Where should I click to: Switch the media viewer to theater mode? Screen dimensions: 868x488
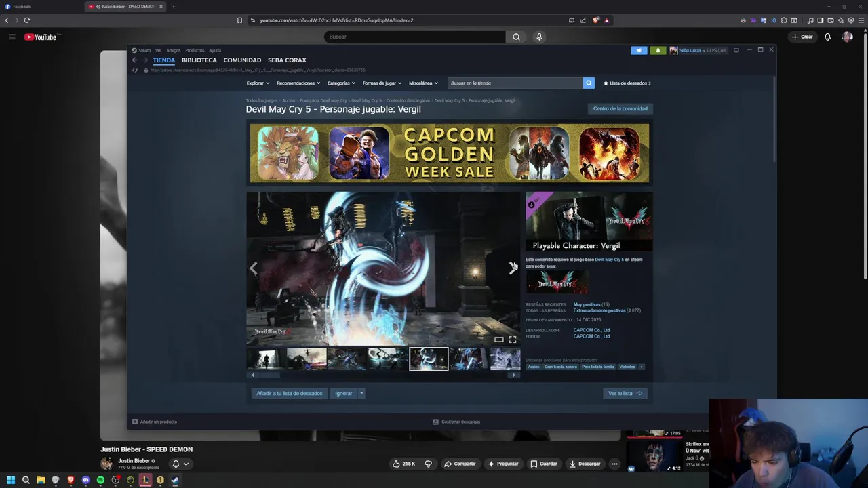coord(498,340)
